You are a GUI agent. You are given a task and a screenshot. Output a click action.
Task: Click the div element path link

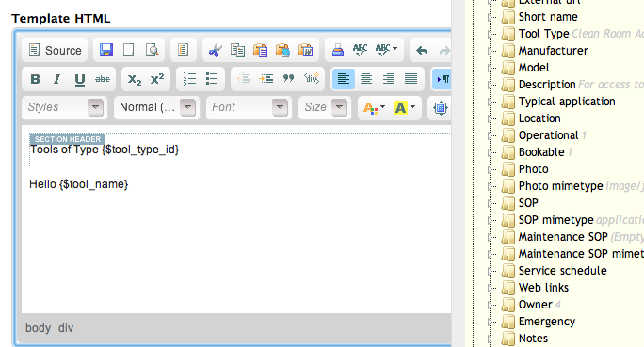[x=66, y=328]
